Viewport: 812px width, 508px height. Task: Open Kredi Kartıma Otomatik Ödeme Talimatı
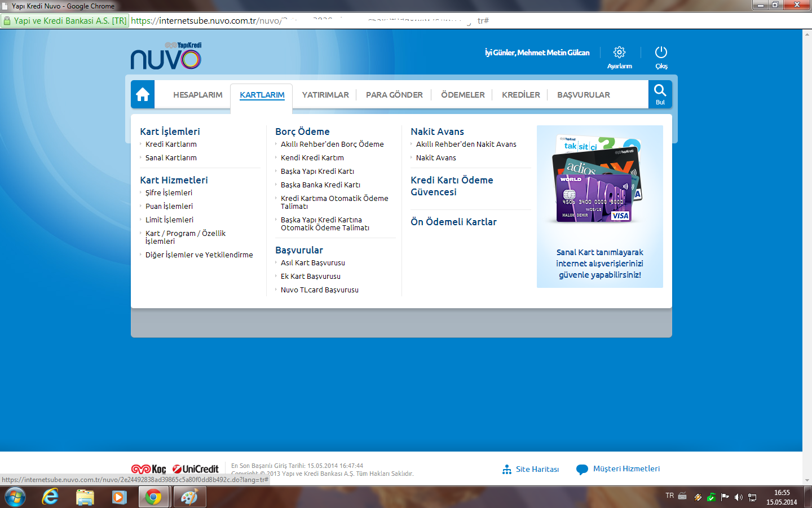tap(334, 202)
